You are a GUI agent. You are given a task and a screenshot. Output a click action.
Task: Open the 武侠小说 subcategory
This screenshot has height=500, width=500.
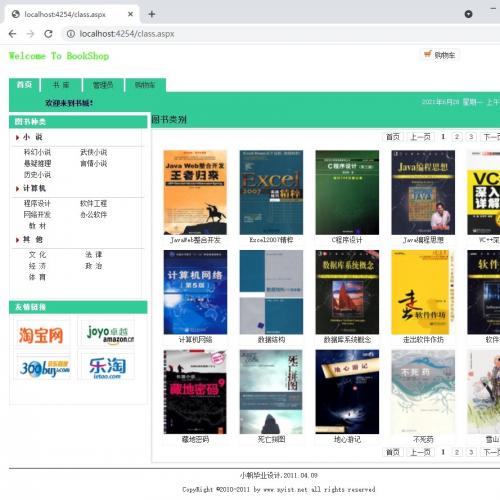click(93, 152)
